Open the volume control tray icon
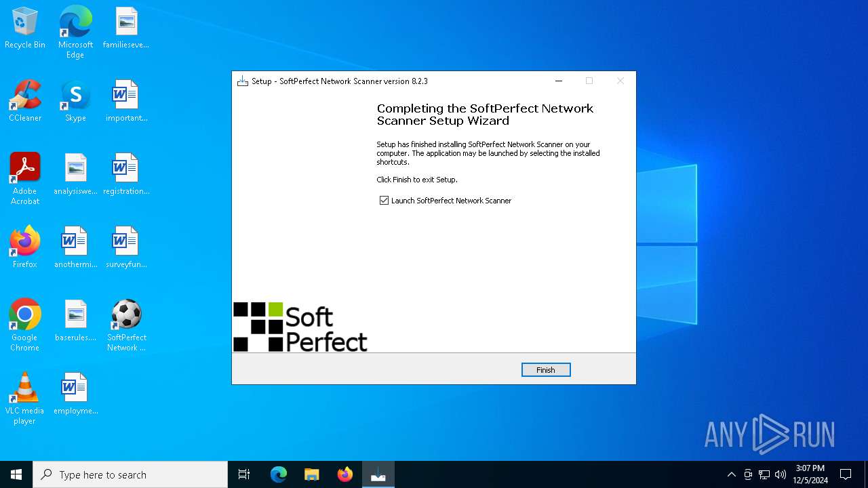 (x=781, y=474)
